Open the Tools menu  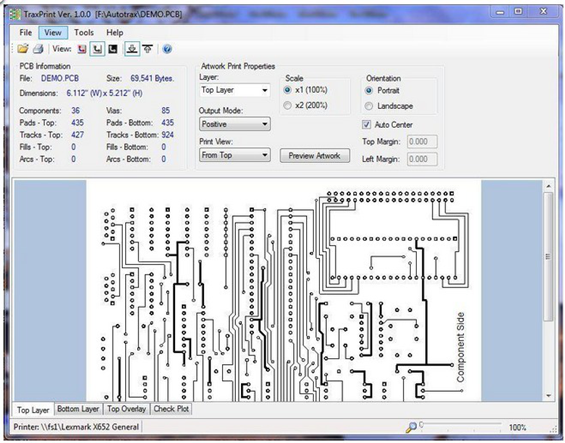(x=84, y=33)
